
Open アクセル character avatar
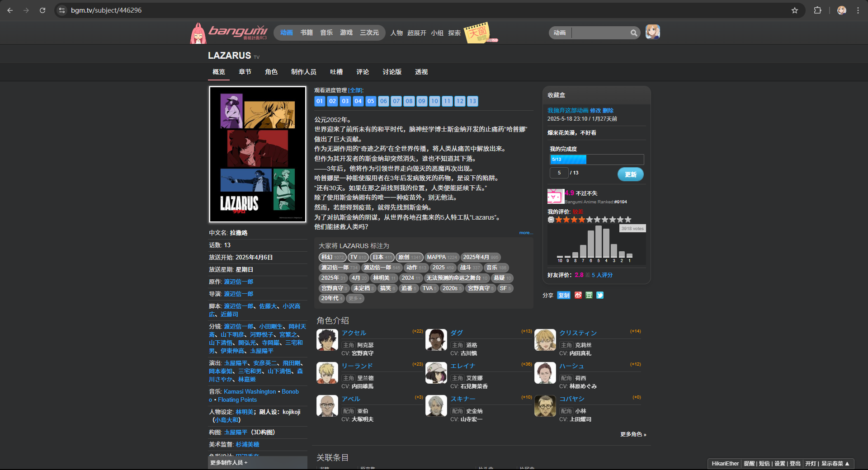click(327, 340)
